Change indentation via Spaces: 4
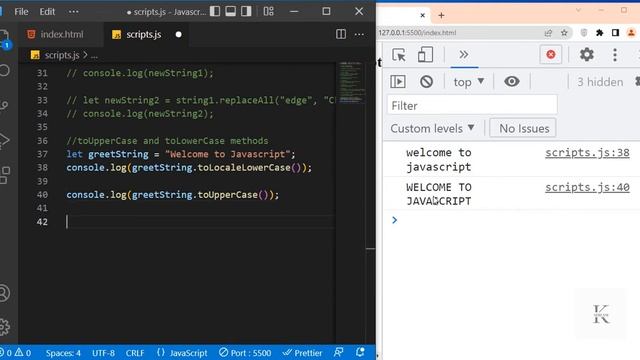 [63, 353]
